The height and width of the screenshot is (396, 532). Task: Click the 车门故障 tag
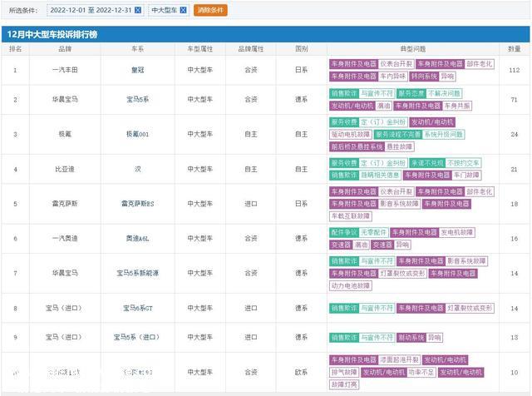[x=466, y=176]
